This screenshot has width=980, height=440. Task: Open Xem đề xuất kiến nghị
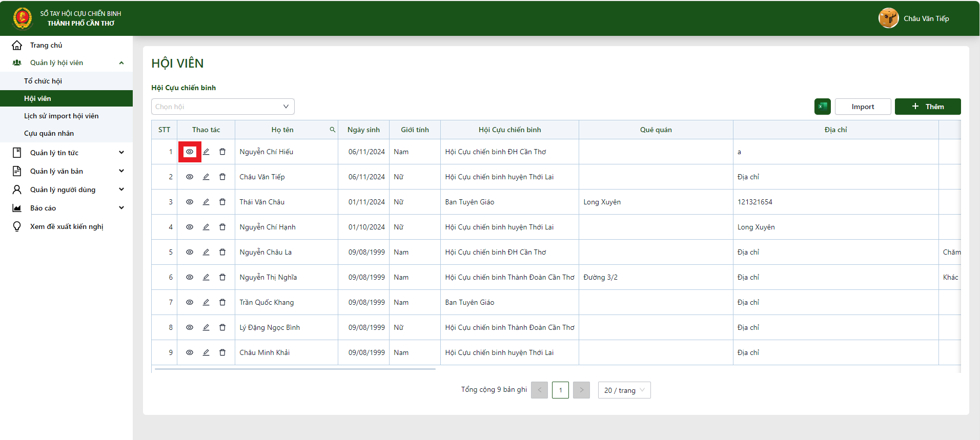point(67,226)
